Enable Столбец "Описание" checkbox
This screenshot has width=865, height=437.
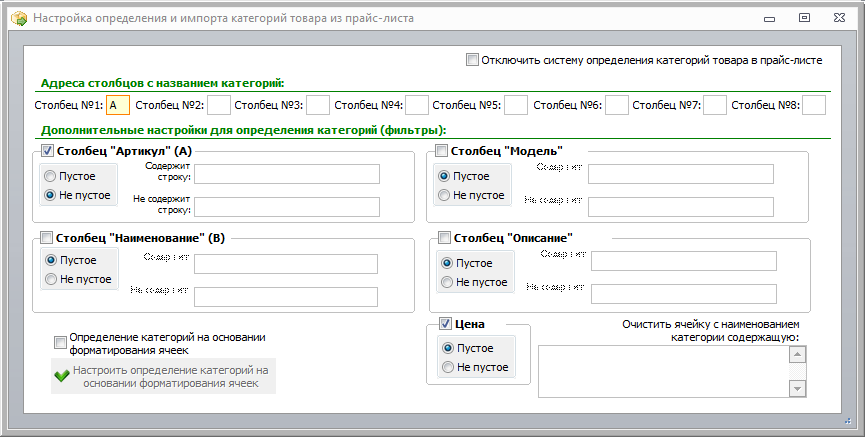tap(445, 238)
